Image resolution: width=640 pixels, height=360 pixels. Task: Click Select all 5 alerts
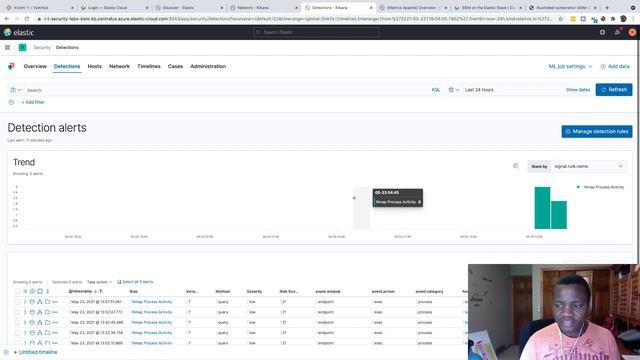pos(135,282)
